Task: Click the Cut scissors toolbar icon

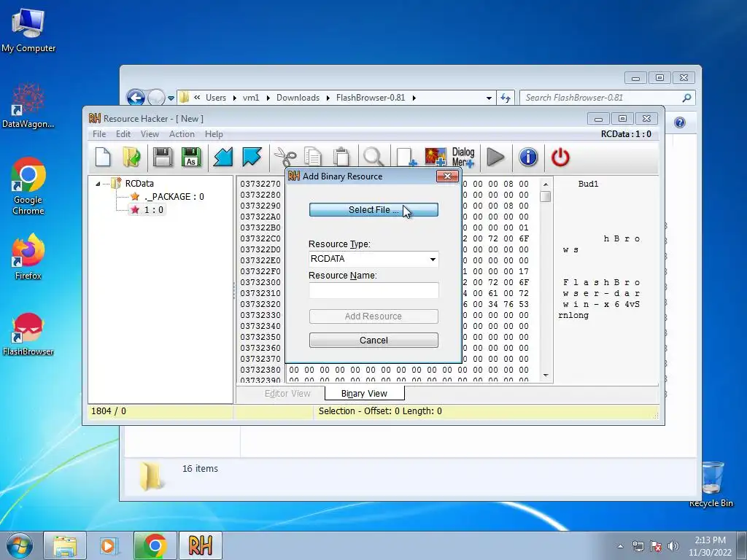Action: [285, 157]
